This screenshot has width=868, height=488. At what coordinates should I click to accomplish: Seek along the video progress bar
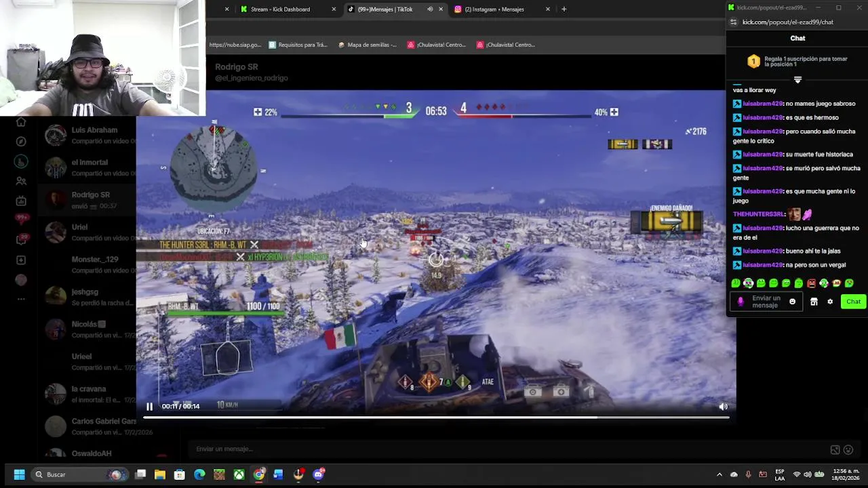coord(436,418)
